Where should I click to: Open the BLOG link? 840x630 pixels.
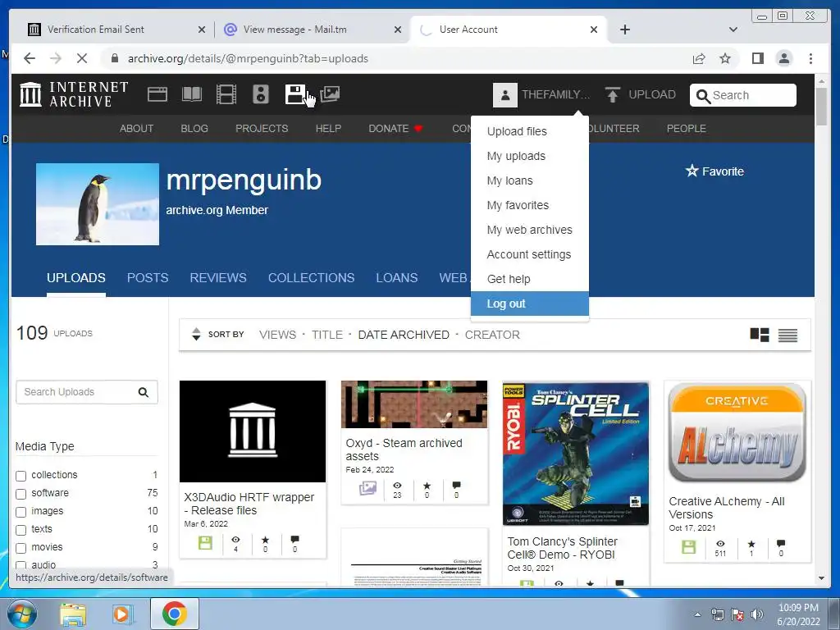point(194,129)
